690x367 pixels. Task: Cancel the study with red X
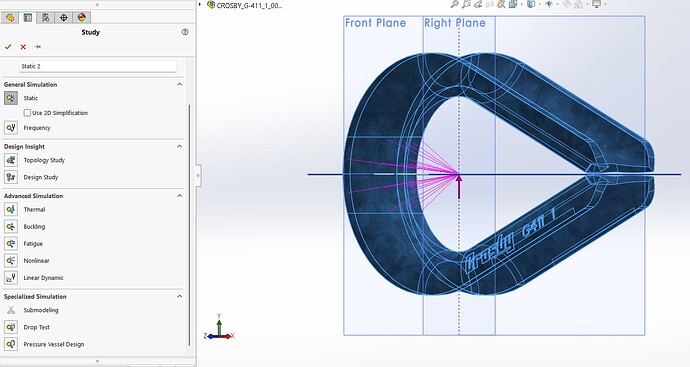tap(23, 47)
